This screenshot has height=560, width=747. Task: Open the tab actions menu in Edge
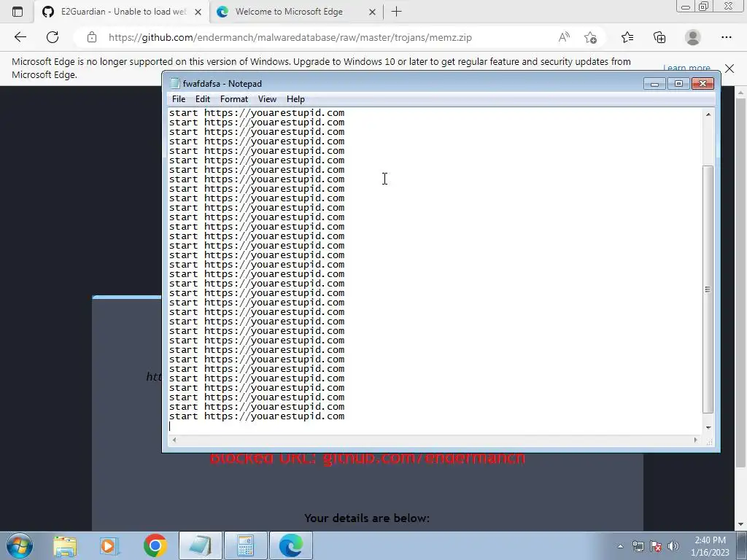coord(18,12)
